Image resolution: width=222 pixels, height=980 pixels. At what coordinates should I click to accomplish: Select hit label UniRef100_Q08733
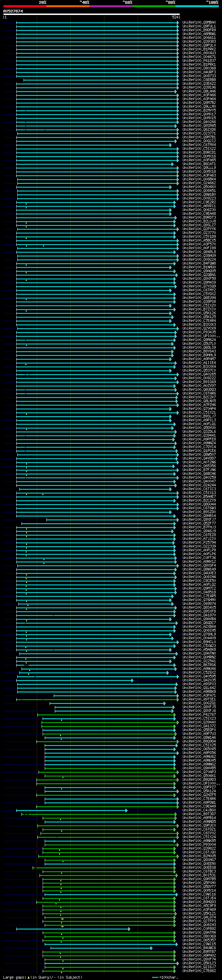coord(199,76)
